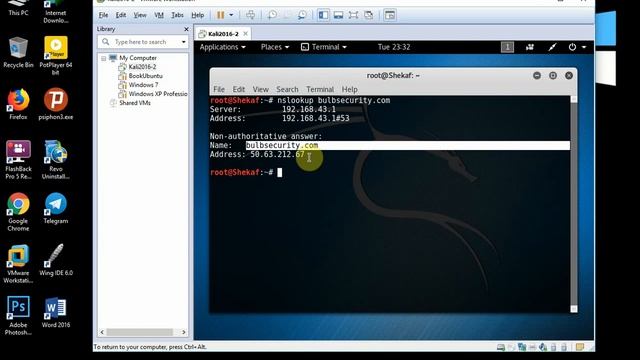640x360 pixels.
Task: Open the Terminal app menu in top bar
Action: tap(324, 47)
